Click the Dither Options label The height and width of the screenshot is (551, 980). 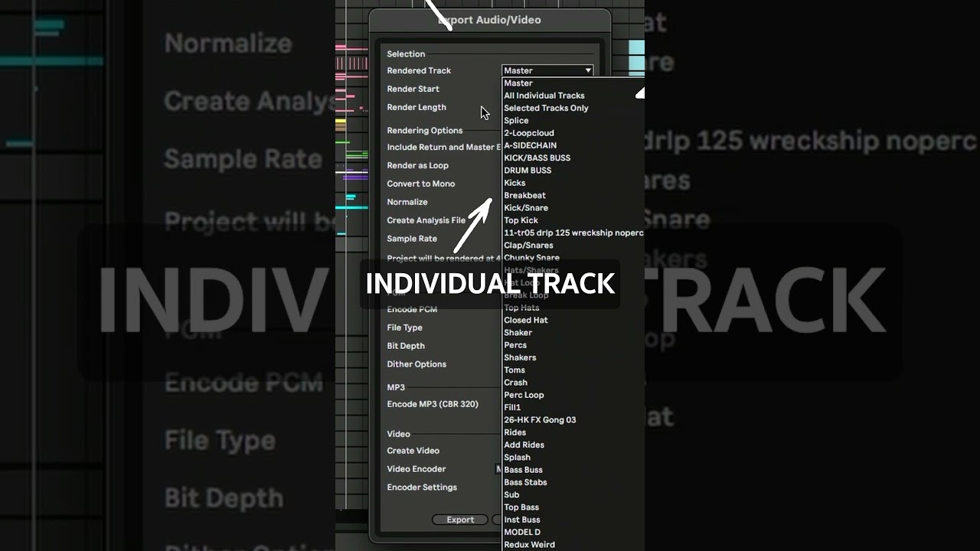(416, 364)
